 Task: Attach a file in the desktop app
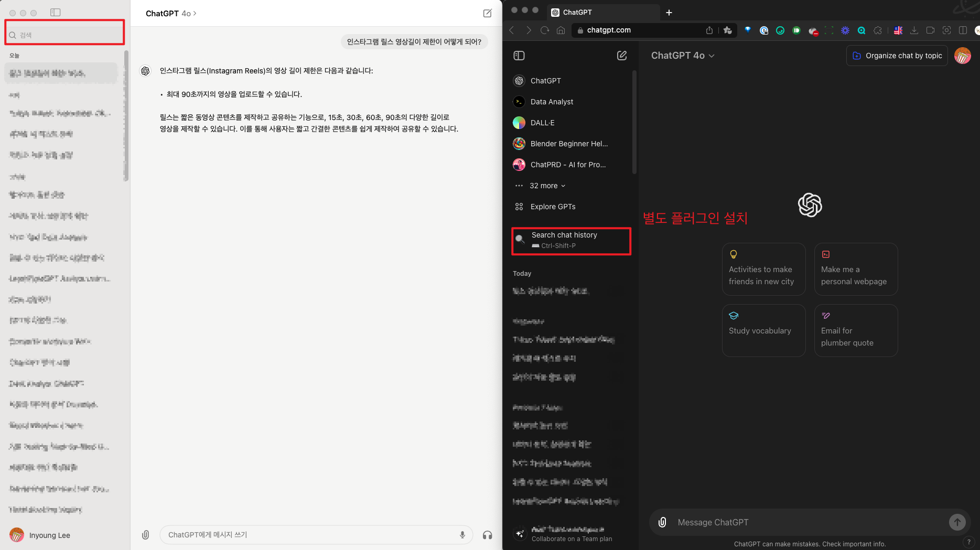[145, 535]
